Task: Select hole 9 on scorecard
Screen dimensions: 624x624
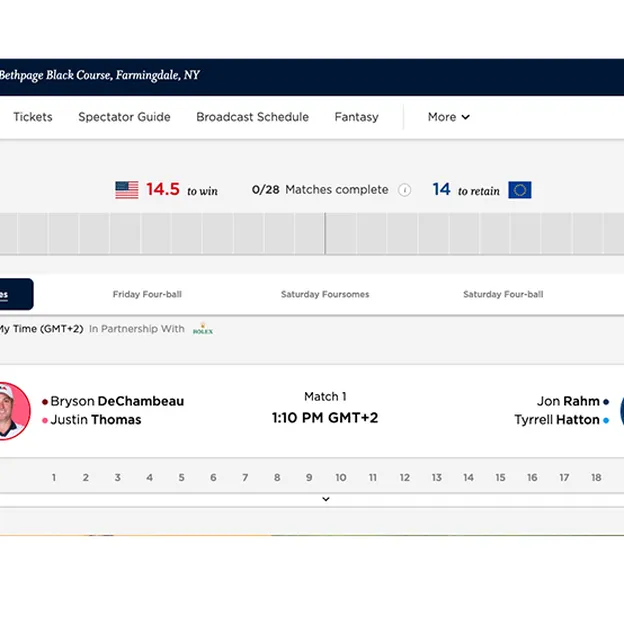Action: [309, 478]
